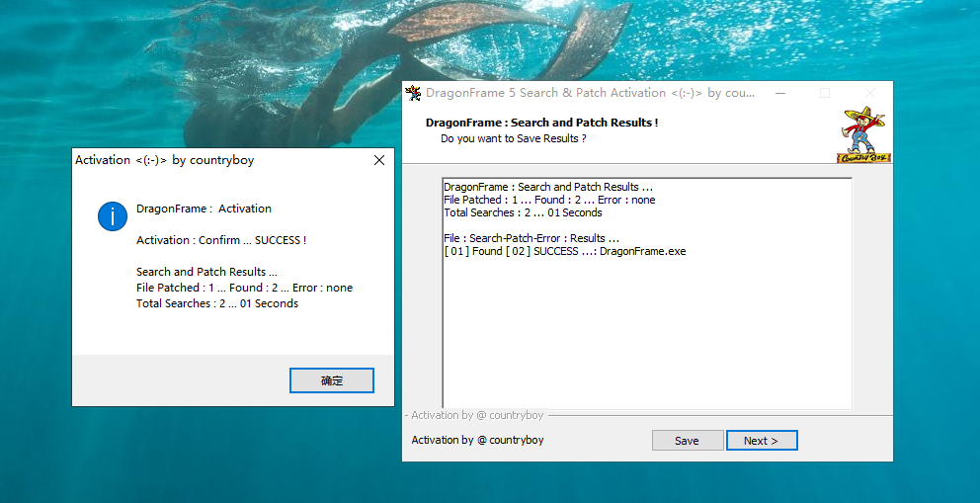
Task: Click bold heading 'DragonFrame : Search and Patch Results !'
Action: pyautogui.click(x=542, y=124)
